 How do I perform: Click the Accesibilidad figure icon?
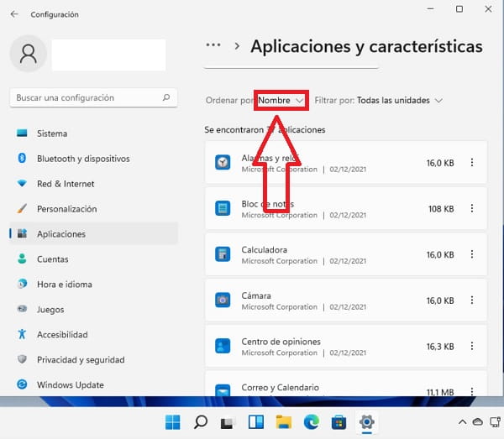[x=22, y=334]
